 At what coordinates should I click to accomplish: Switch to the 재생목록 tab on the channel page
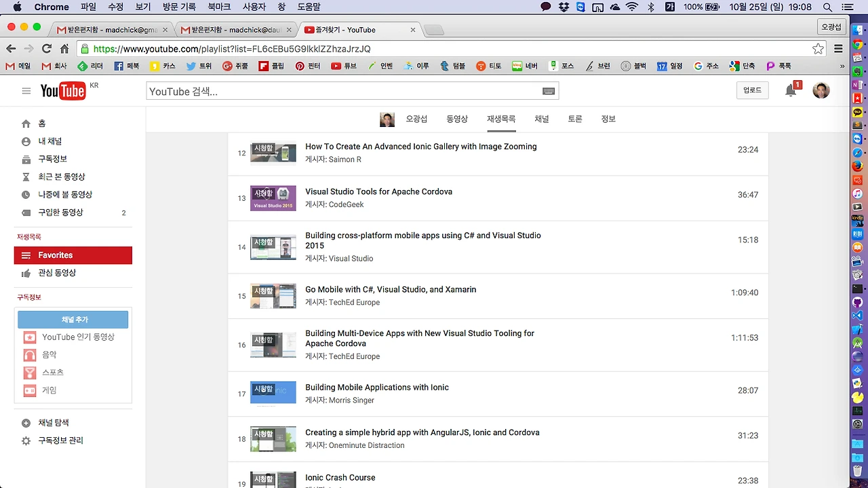click(500, 118)
